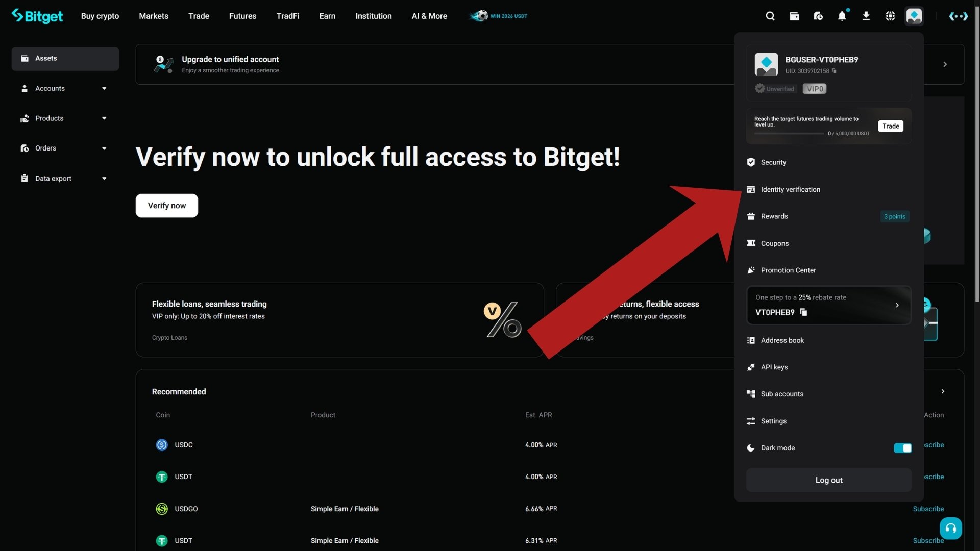Open notifications bell
The height and width of the screenshot is (551, 980).
coord(842,16)
